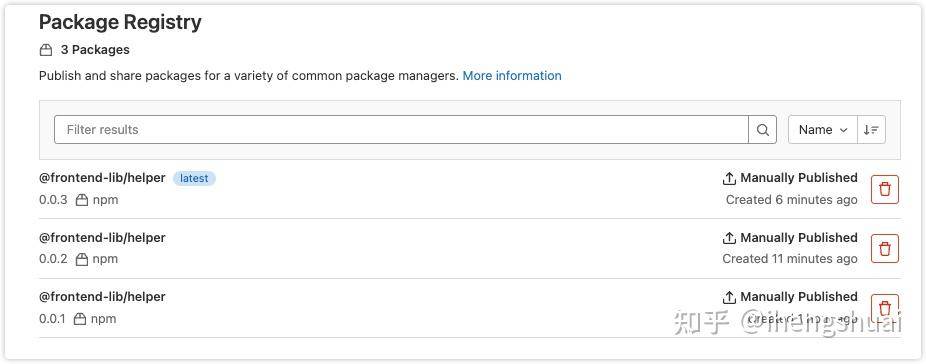
Task: Click the Package Registry heading
Action: pyautogui.click(x=120, y=22)
